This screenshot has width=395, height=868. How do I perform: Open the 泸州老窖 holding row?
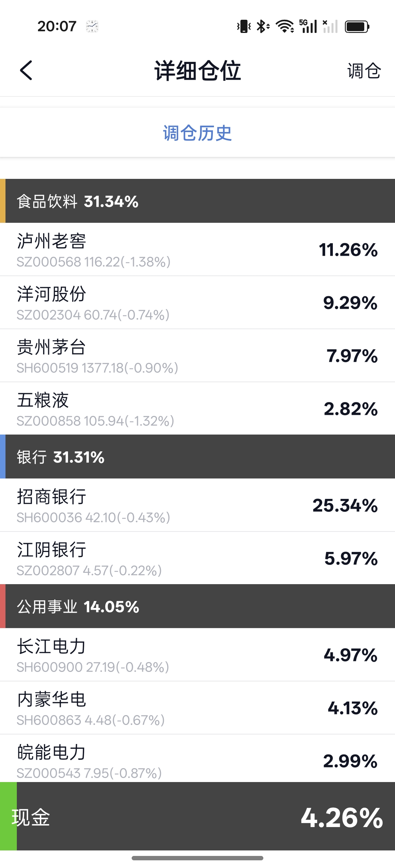(197, 250)
